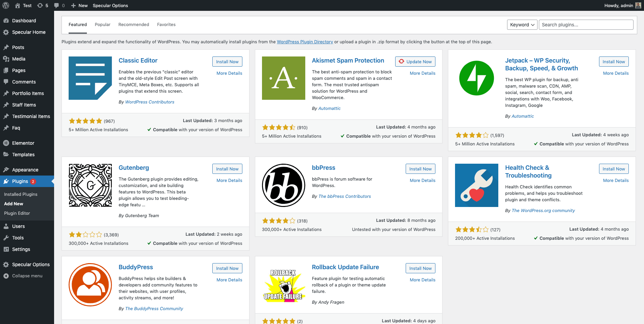Install the Rollback Update Failure plugin

point(421,268)
